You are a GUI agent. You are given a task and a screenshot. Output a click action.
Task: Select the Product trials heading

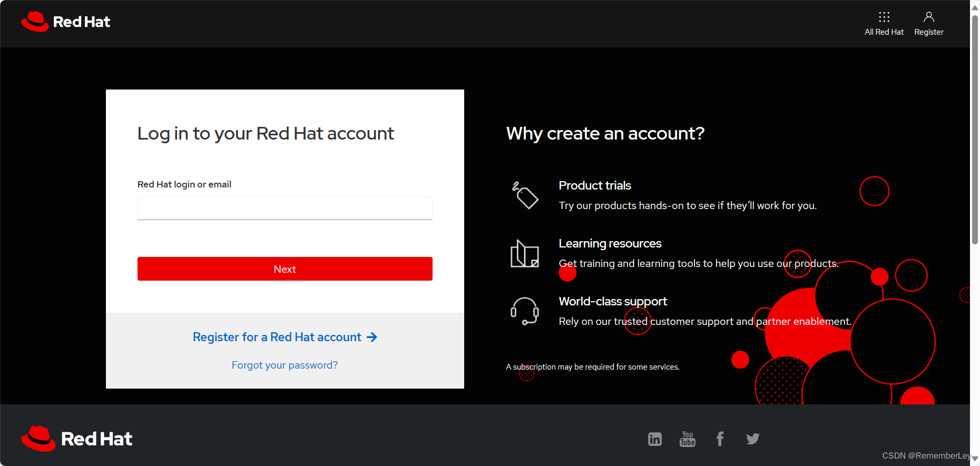595,185
